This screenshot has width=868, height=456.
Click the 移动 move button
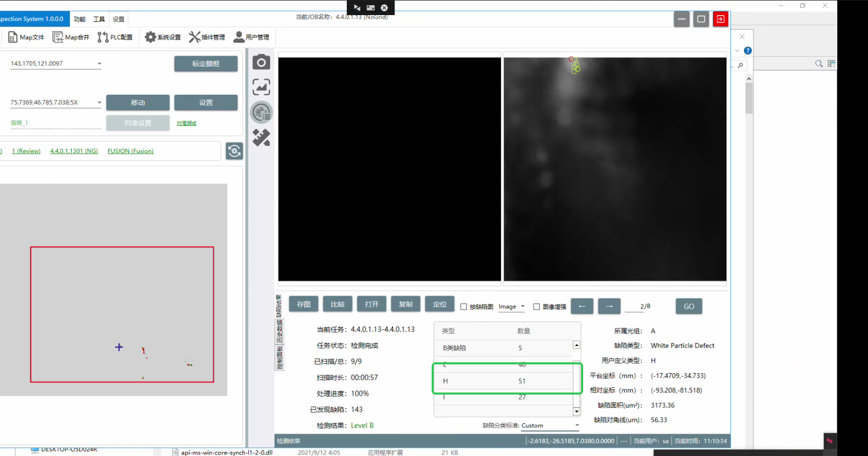click(x=138, y=103)
